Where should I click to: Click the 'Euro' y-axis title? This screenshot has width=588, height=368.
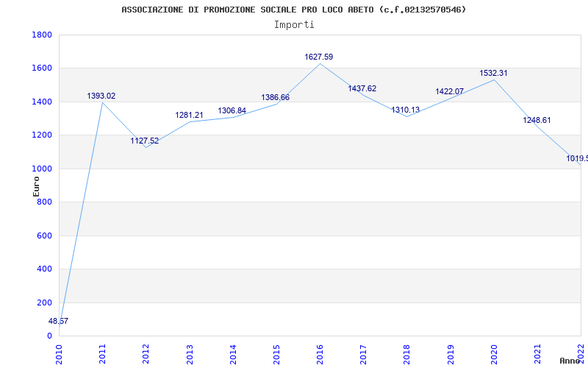pyautogui.click(x=36, y=186)
